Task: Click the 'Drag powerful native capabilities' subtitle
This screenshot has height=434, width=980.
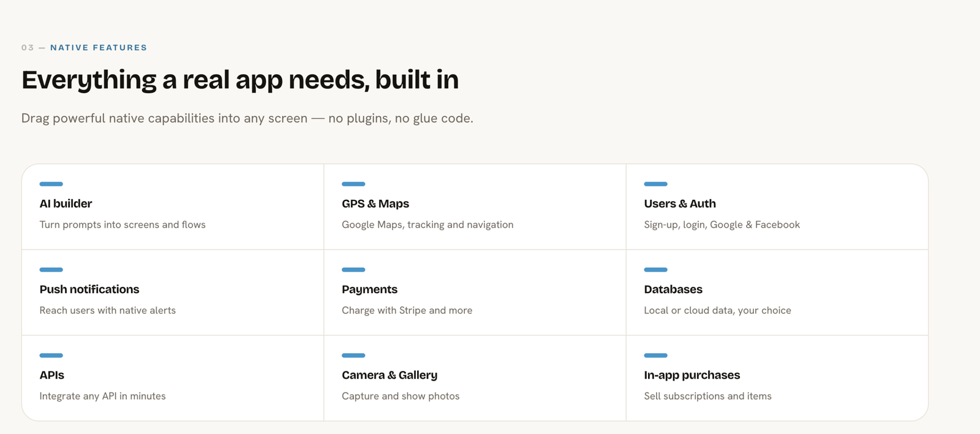Action: coord(247,118)
